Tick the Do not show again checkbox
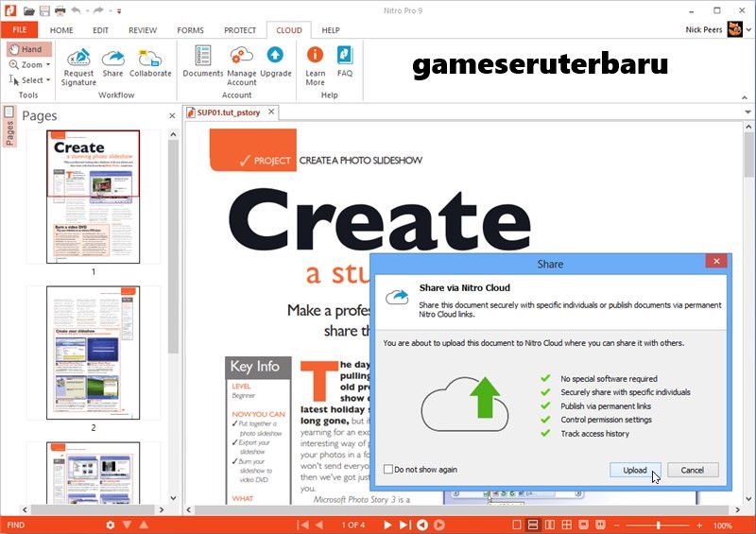 click(388, 469)
